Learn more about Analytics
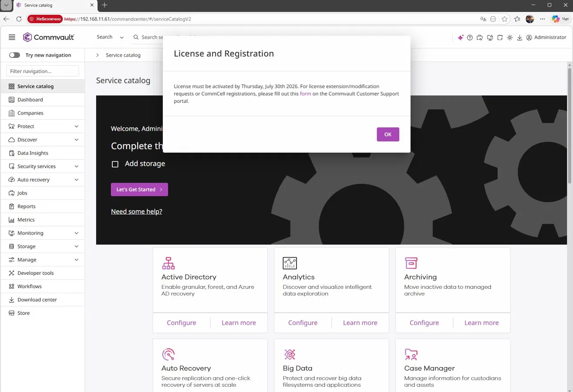The image size is (573, 392). pyautogui.click(x=360, y=323)
